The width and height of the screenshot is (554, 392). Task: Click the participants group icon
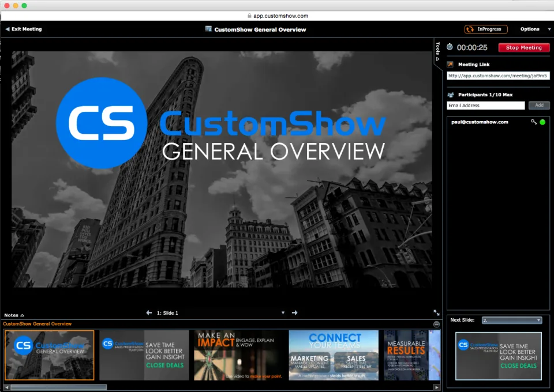click(451, 95)
